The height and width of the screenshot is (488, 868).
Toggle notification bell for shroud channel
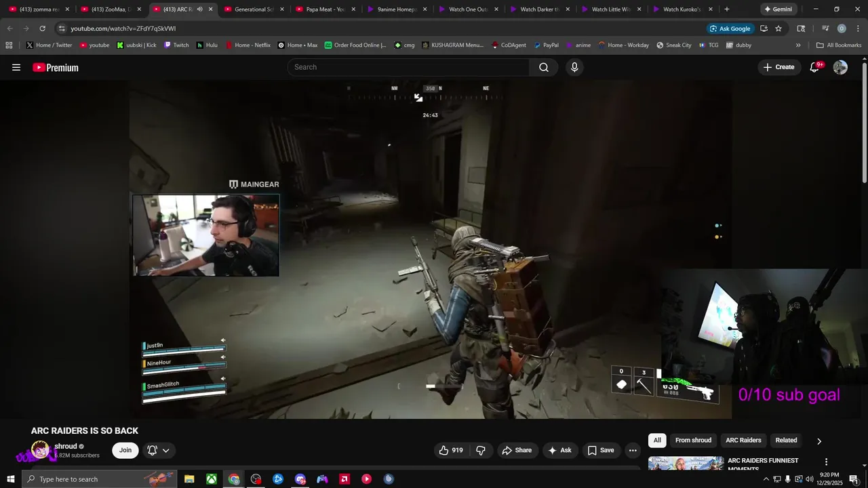153,450
